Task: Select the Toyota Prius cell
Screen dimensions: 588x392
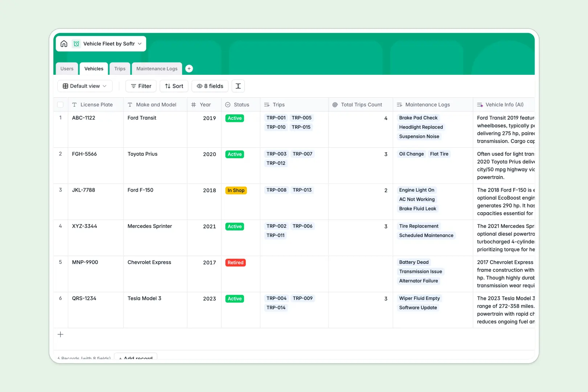Action: pyautogui.click(x=155, y=166)
